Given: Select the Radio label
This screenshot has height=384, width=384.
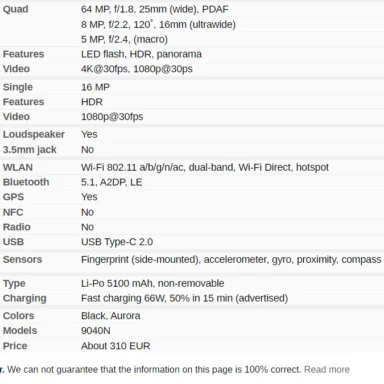Looking at the screenshot, I should (17, 227).
